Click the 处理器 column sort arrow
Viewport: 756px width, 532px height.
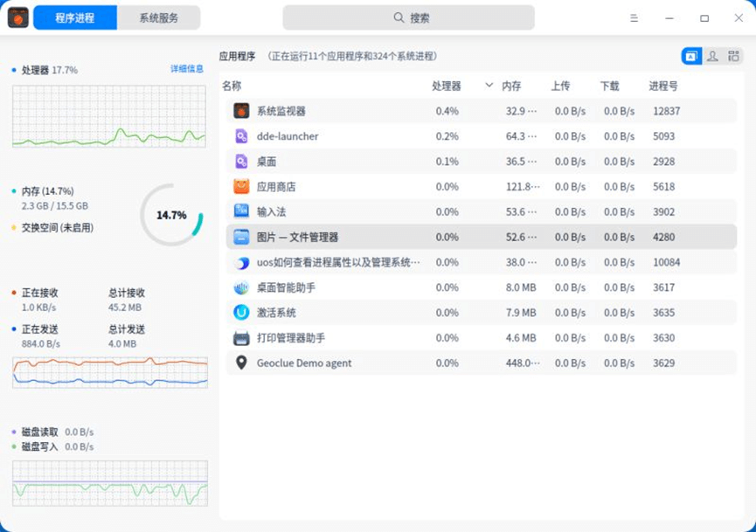coord(489,86)
